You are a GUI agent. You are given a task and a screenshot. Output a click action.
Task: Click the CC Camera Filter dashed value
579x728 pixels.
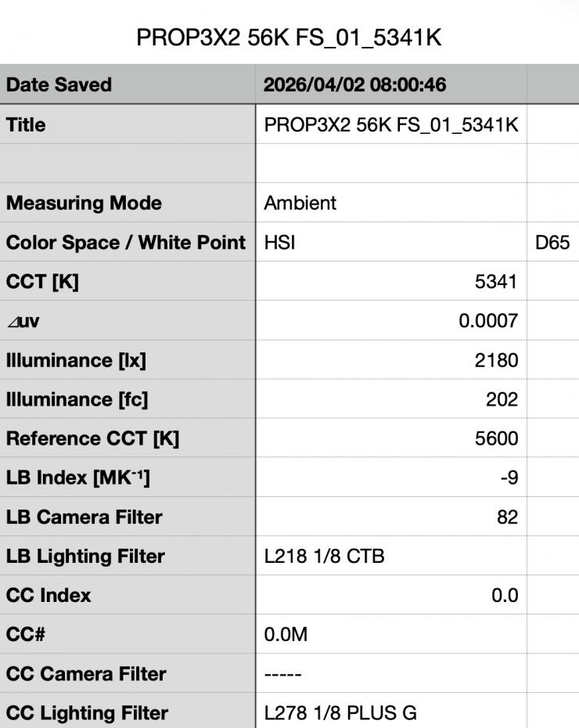tap(283, 674)
